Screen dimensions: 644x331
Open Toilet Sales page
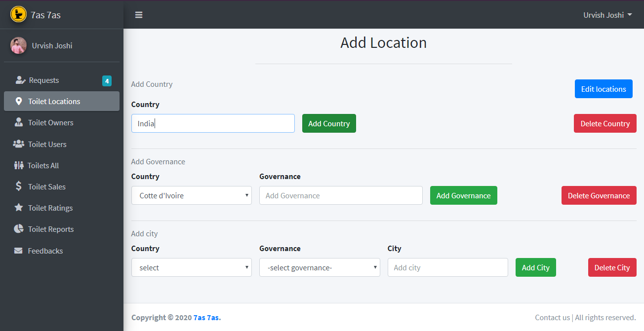click(62, 186)
